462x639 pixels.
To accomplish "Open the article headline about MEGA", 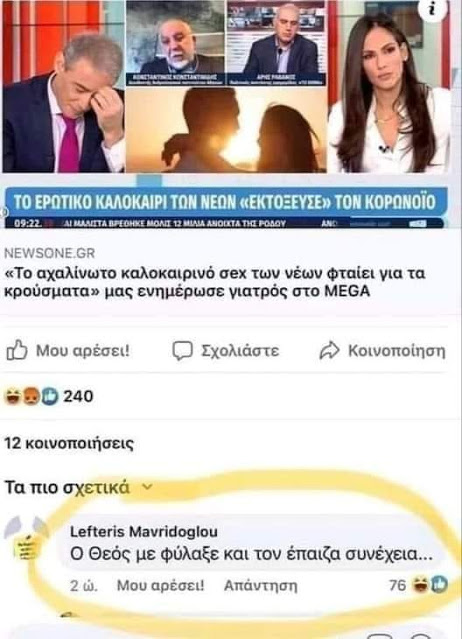I will click(x=214, y=282).
